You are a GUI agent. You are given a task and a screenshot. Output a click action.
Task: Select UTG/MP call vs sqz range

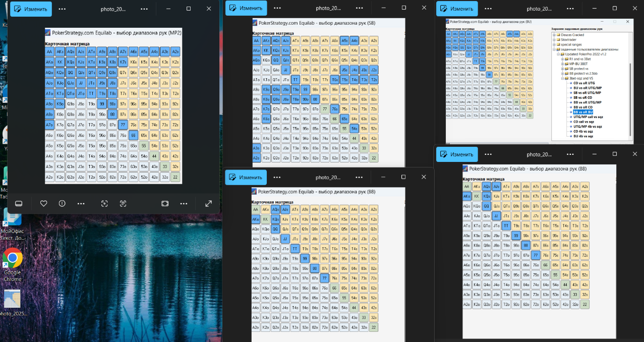point(589,117)
